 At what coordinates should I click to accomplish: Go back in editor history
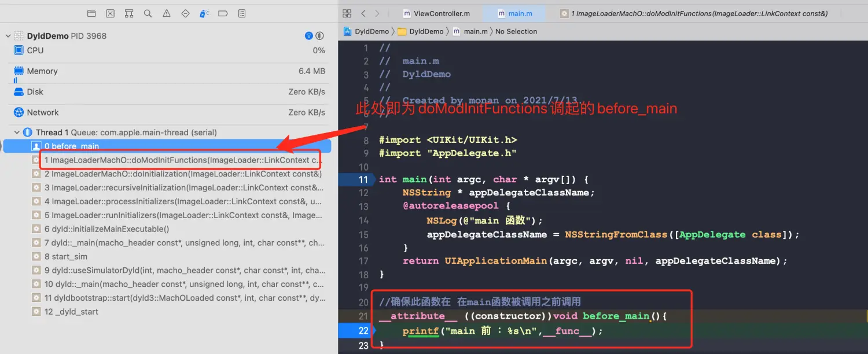(x=363, y=13)
